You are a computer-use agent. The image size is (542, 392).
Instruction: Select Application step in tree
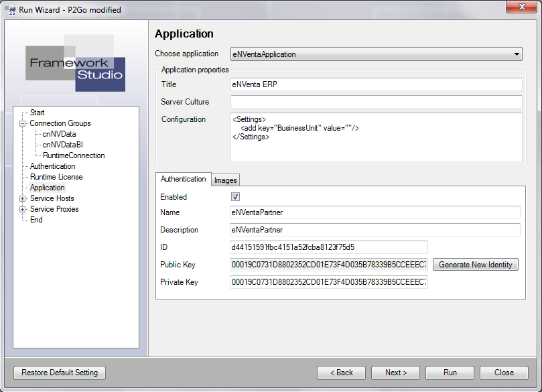tap(48, 188)
